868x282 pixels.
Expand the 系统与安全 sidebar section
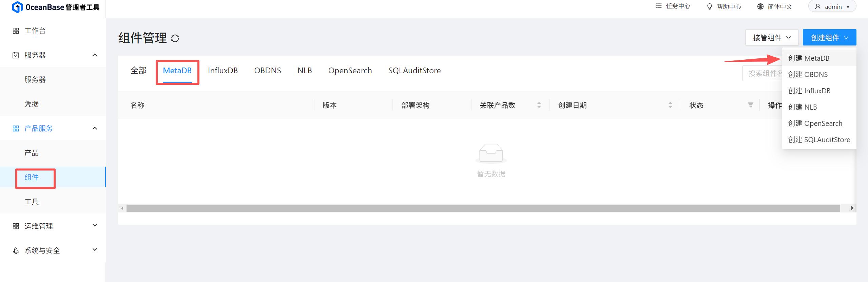click(x=95, y=250)
